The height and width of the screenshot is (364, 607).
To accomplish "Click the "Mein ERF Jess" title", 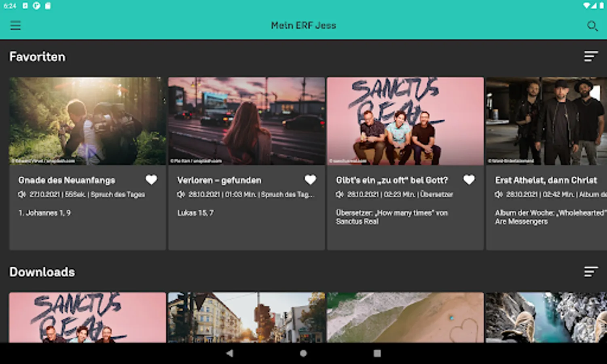I will (x=303, y=25).
